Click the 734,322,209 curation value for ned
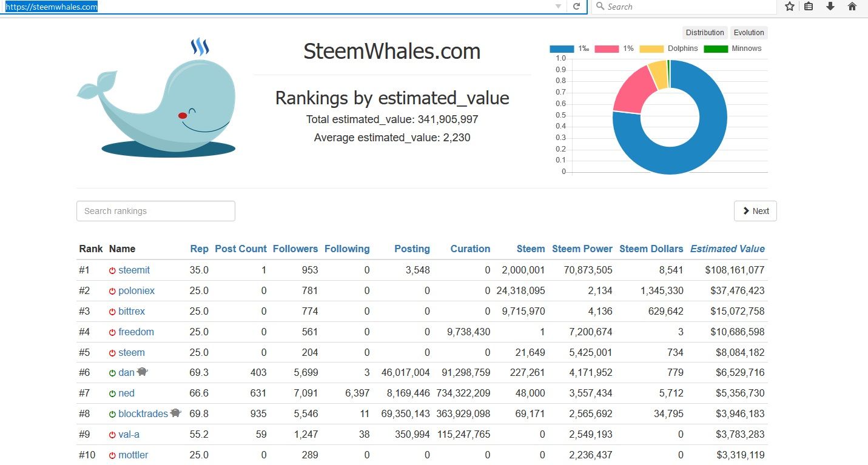Screen dimensions: 868x465 463,393
